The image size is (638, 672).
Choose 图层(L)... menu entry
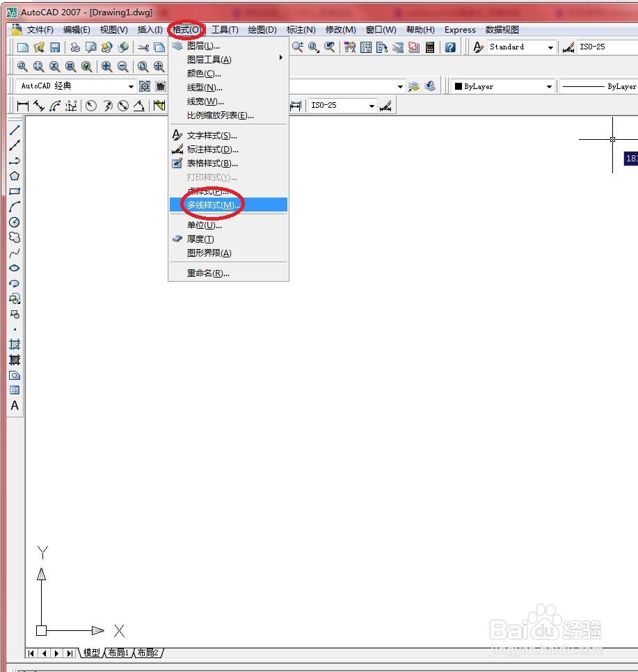click(228, 46)
